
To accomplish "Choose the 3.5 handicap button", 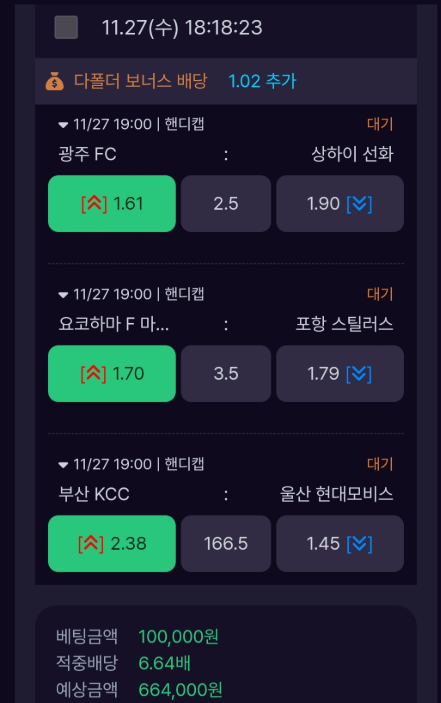I will [226, 373].
